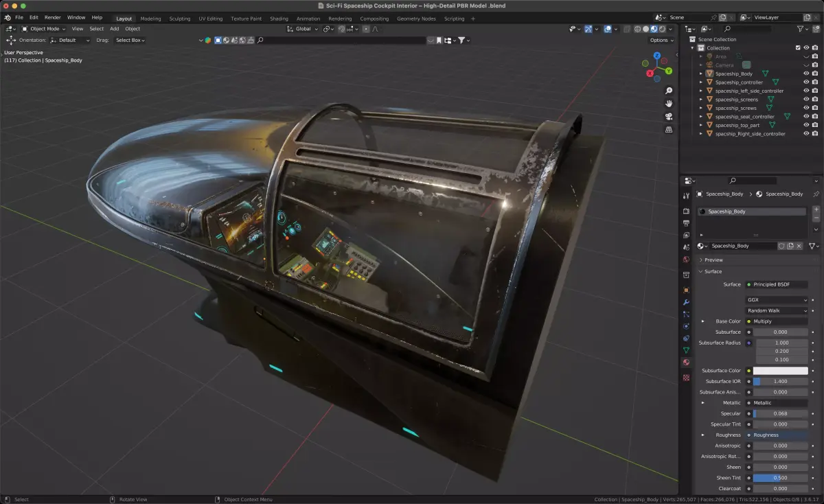824x504 pixels.
Task: Switch to the Shading workspace tab
Action: pos(279,19)
